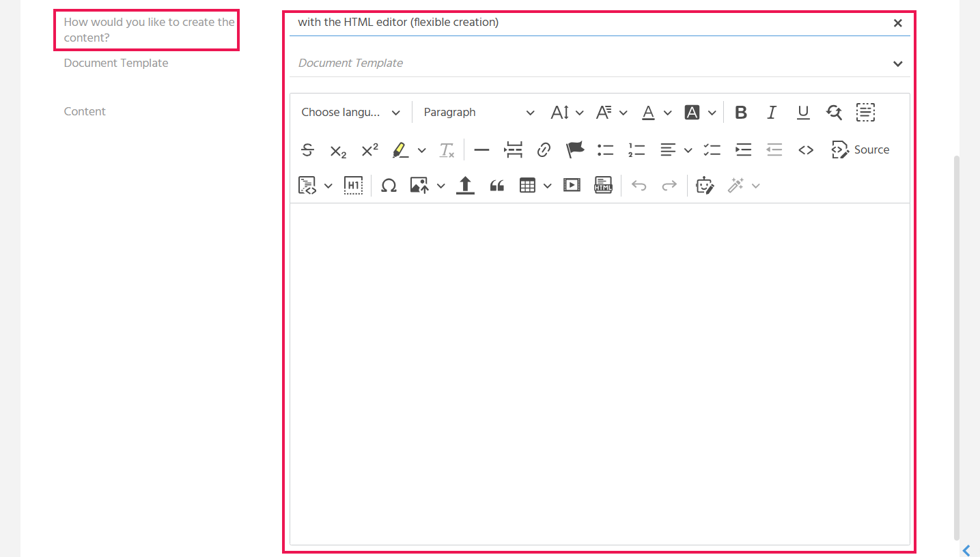Apply superscript formatting

coord(369,150)
